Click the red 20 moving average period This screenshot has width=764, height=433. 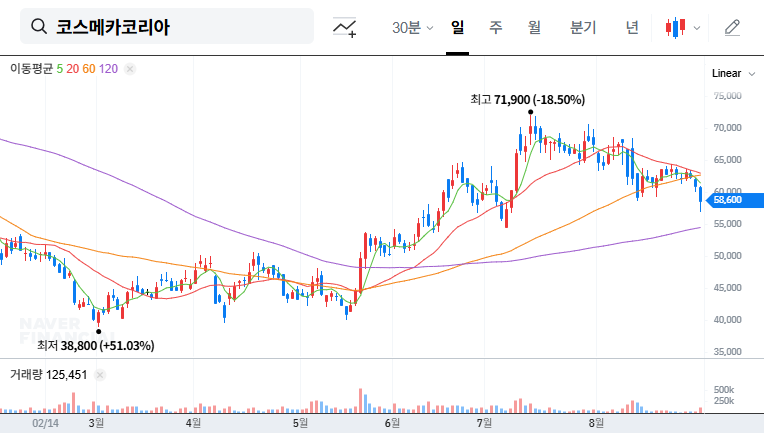[73, 69]
